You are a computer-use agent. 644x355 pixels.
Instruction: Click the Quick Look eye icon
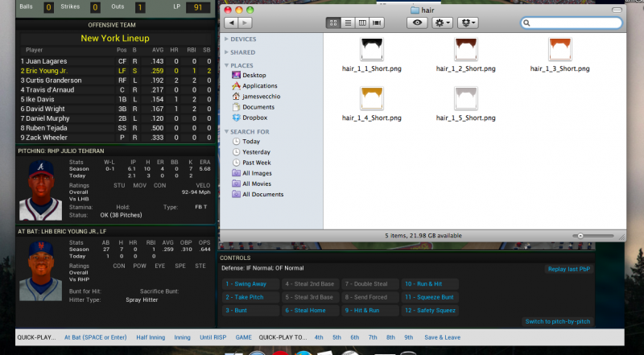click(417, 23)
